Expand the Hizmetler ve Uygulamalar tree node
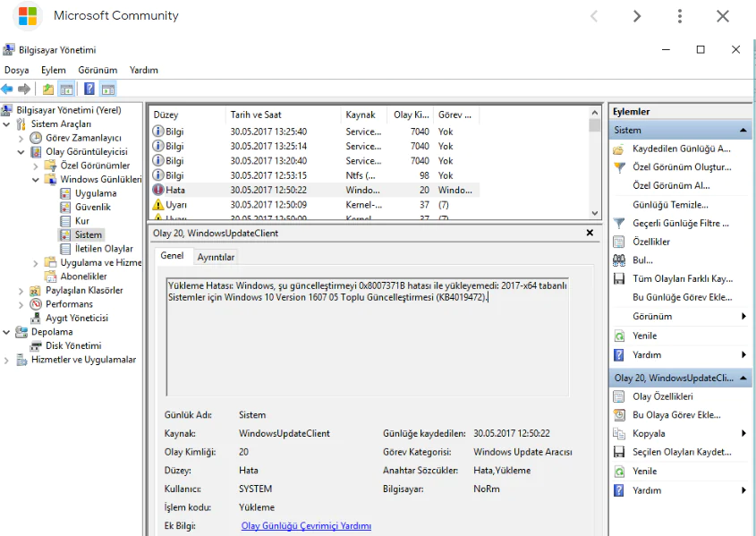Screen dimensions: 756x536 click(7, 359)
